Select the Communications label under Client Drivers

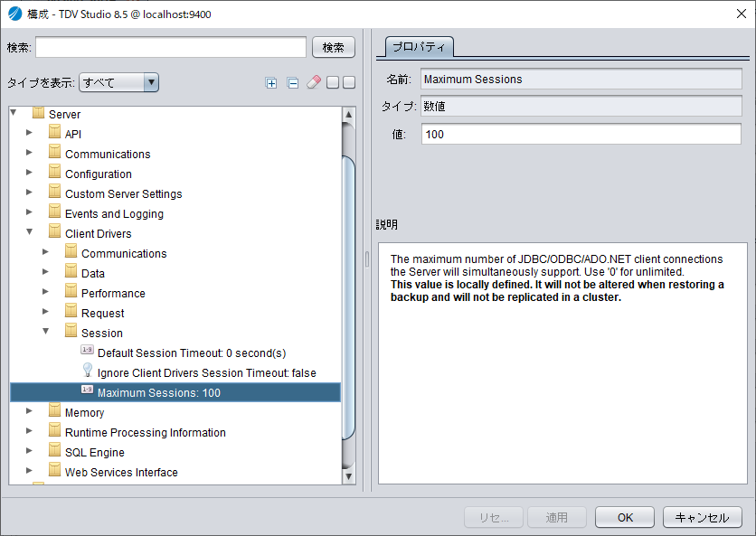point(124,254)
